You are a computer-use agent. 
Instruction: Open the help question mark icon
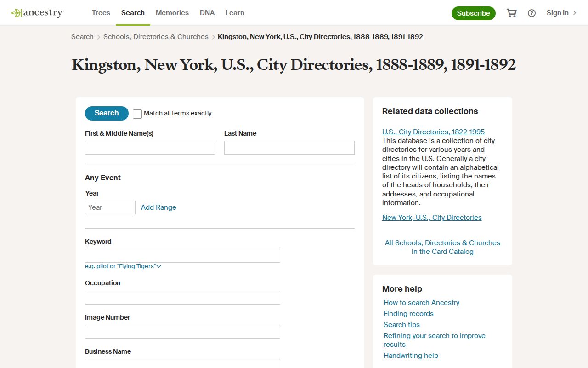coord(531,13)
